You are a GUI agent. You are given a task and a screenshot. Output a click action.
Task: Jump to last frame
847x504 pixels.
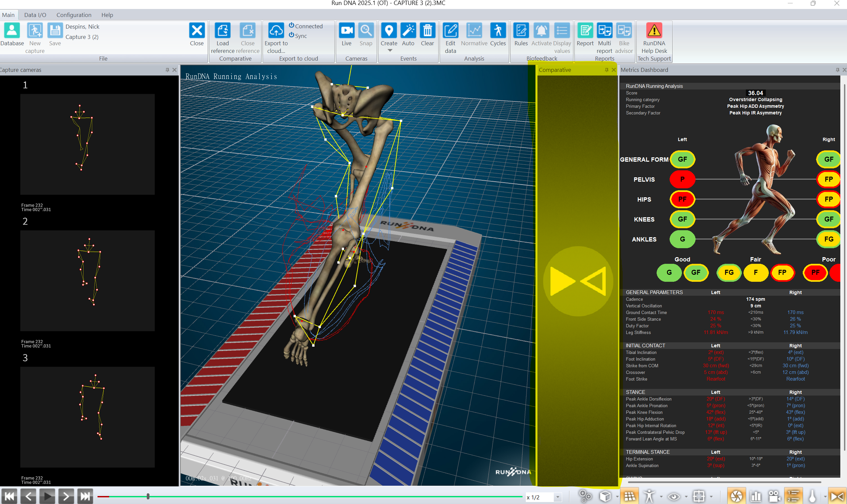coord(85,497)
